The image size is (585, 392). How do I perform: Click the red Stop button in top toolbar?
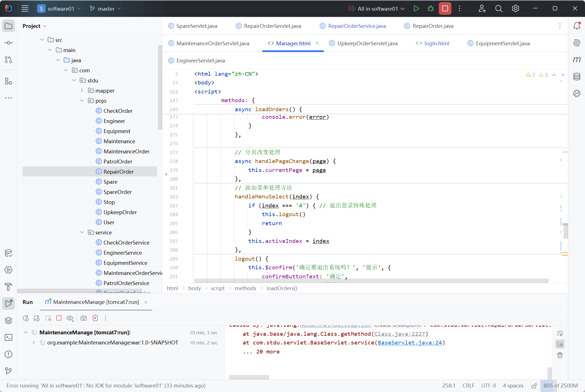445,8
